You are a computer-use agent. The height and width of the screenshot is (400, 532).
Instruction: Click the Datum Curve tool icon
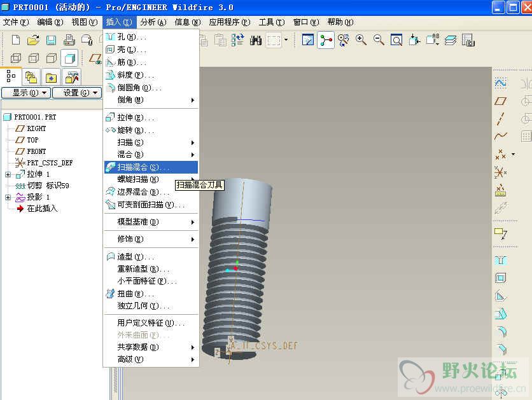click(500, 136)
